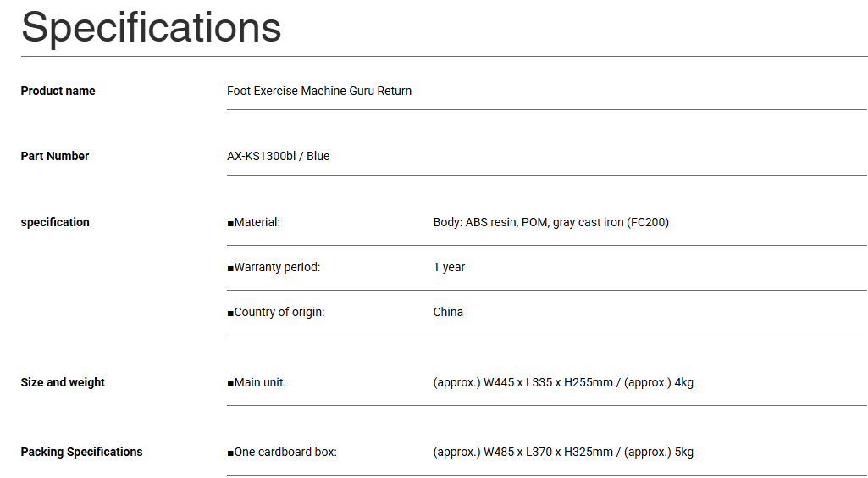Click the W485 x L370 x H325mm dimensions

pyautogui.click(x=548, y=452)
